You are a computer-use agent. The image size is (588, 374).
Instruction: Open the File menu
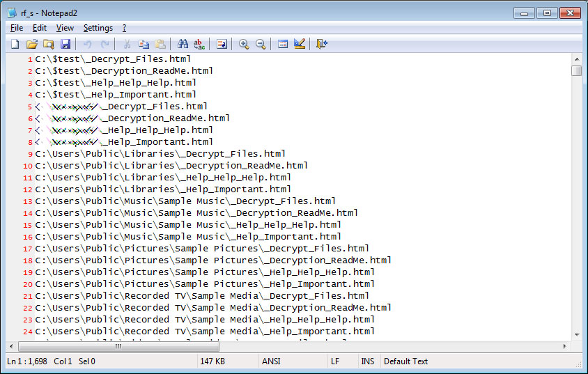pyautogui.click(x=17, y=28)
